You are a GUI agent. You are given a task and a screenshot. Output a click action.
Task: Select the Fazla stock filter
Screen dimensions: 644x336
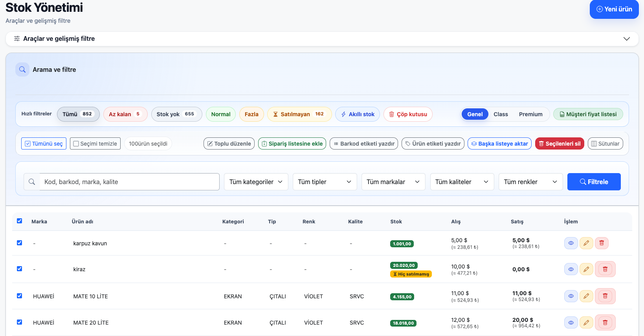(251, 114)
